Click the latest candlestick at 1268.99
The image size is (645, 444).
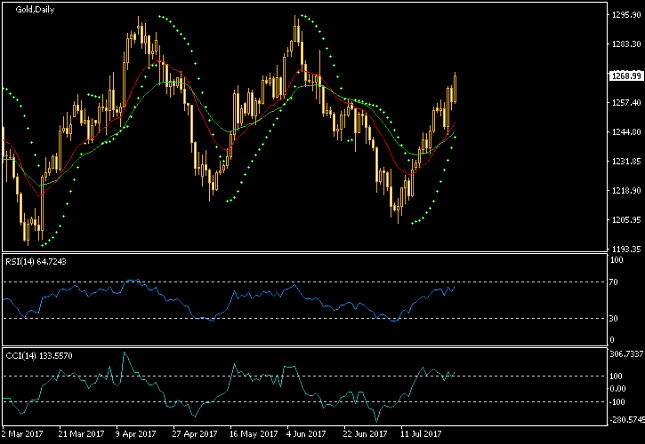455,87
